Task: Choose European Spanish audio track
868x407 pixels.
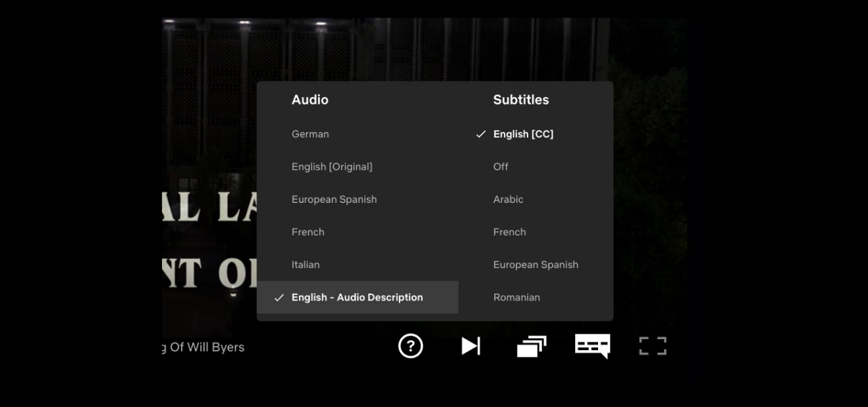Action: click(334, 199)
